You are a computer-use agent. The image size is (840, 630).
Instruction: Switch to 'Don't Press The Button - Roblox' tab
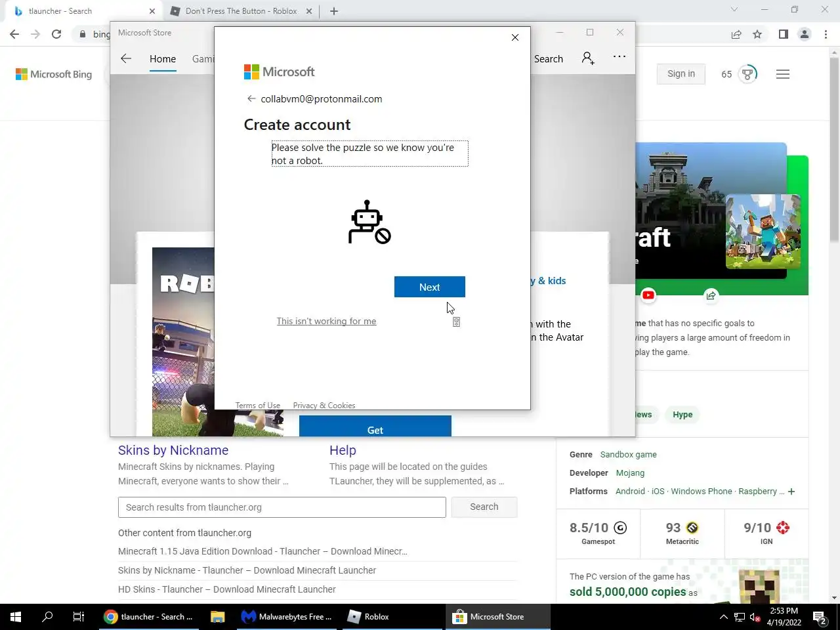pyautogui.click(x=241, y=11)
